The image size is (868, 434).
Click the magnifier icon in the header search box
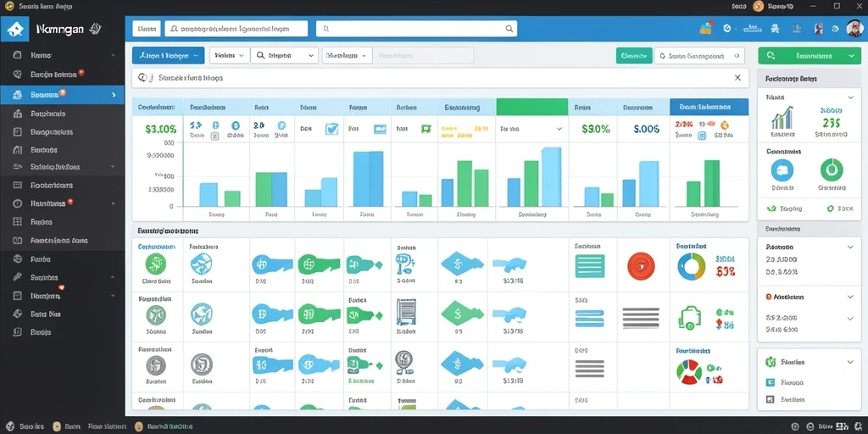(x=509, y=29)
